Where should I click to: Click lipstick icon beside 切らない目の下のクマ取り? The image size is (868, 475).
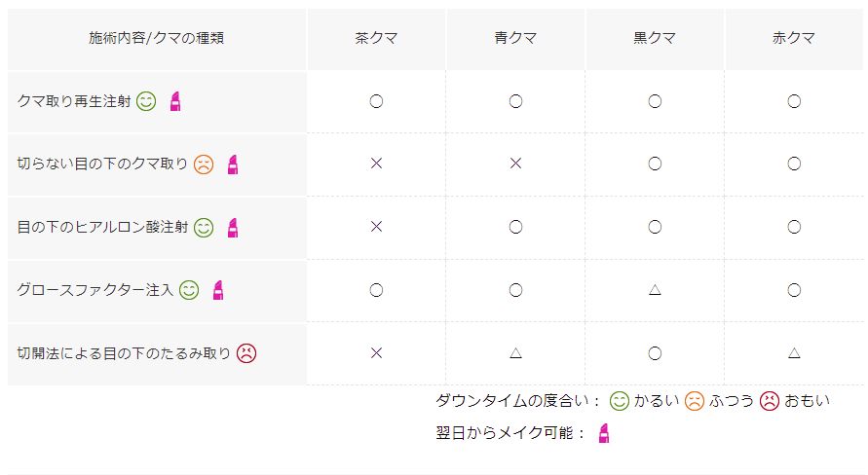pos(233,164)
